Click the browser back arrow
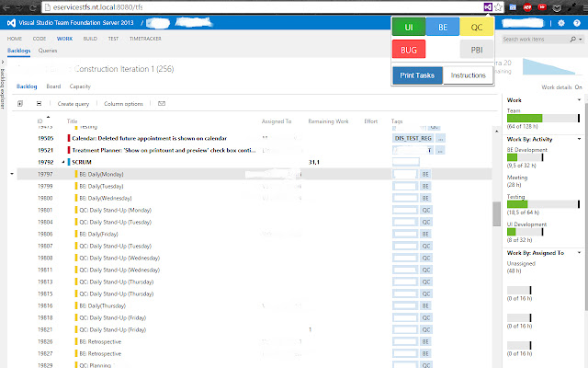Screen dimensions: 588x368 tap(6, 7)
